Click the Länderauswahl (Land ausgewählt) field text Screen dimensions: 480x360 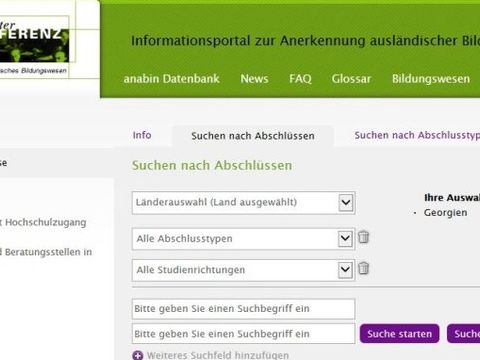[x=216, y=202]
